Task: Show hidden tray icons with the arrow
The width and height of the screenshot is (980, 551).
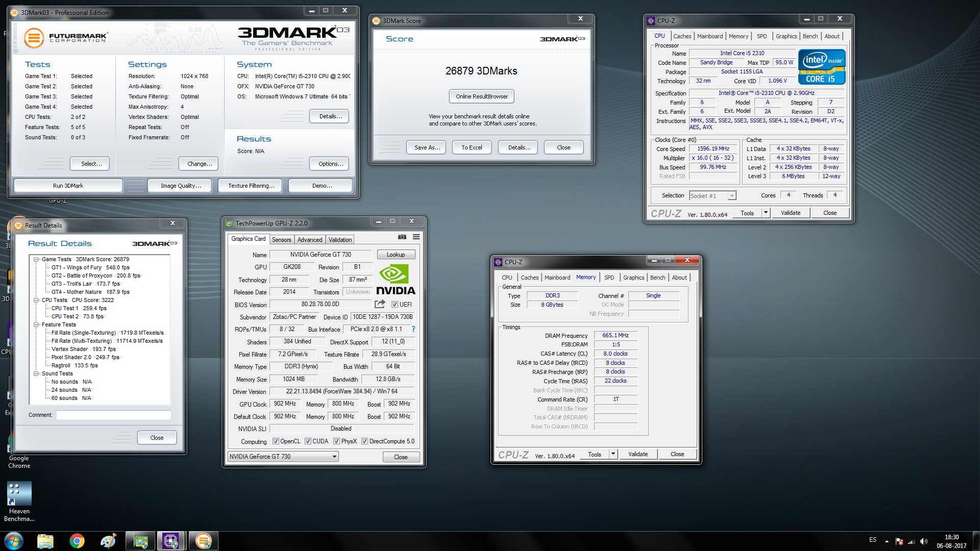Action: click(x=887, y=541)
